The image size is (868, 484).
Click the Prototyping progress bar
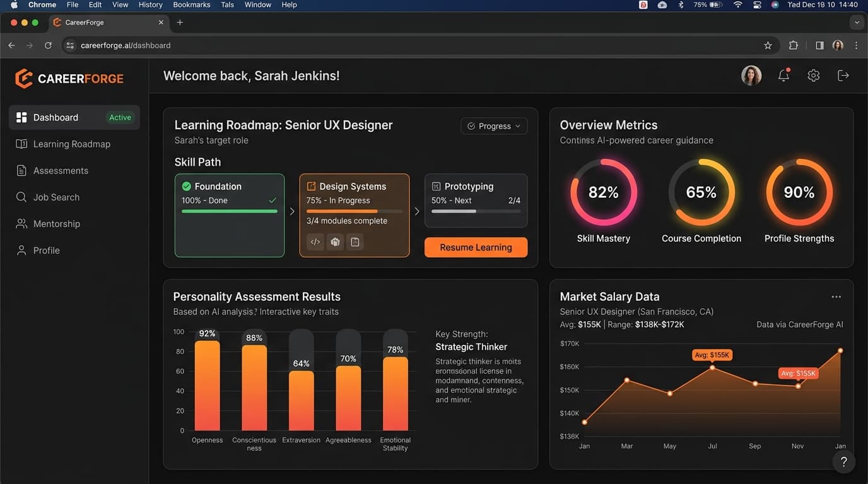pyautogui.click(x=476, y=211)
